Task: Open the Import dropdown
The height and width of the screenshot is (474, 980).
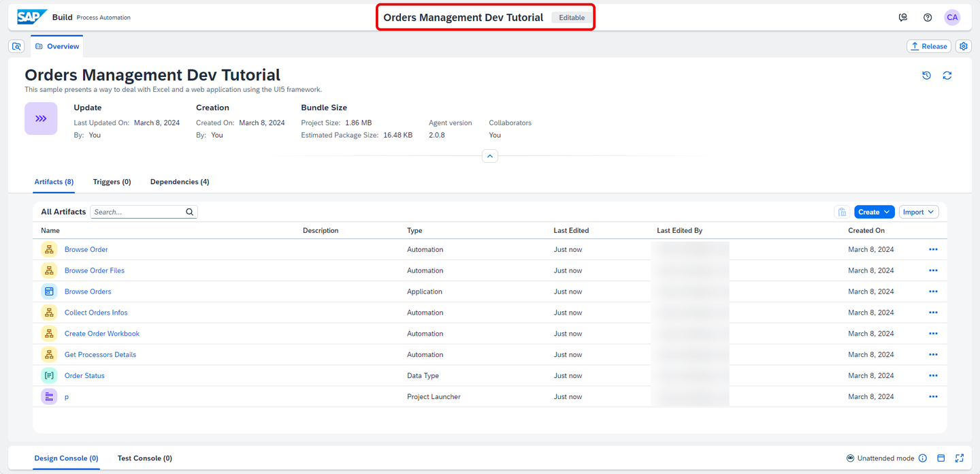Action: pos(919,212)
